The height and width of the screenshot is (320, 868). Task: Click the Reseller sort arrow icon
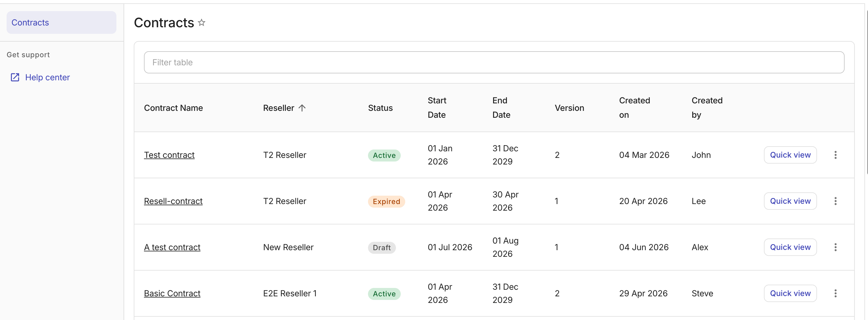point(302,108)
